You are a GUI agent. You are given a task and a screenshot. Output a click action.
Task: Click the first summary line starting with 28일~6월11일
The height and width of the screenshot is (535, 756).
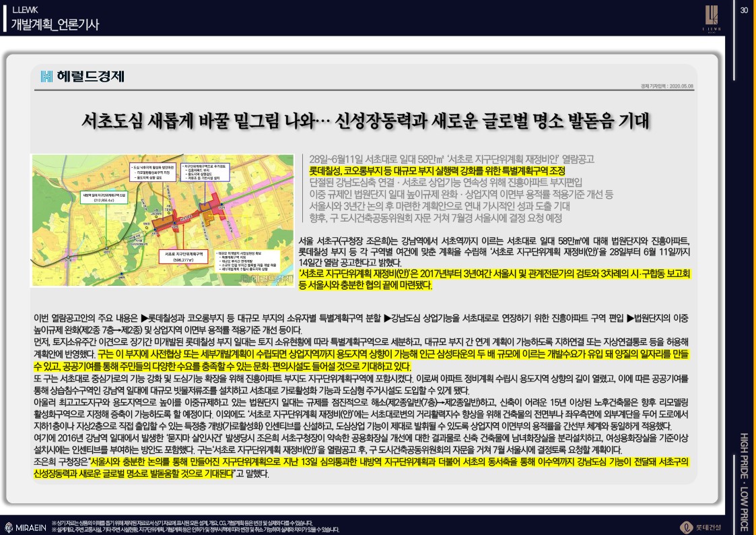click(451, 159)
